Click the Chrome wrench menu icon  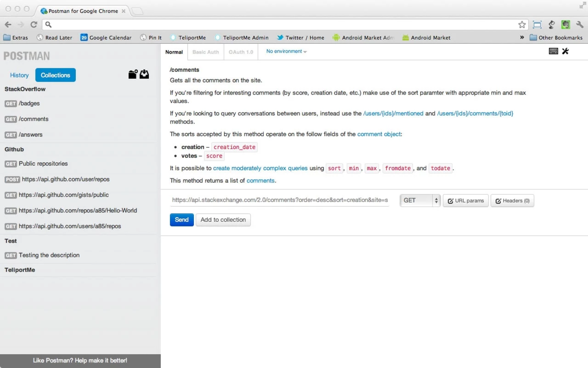click(579, 25)
